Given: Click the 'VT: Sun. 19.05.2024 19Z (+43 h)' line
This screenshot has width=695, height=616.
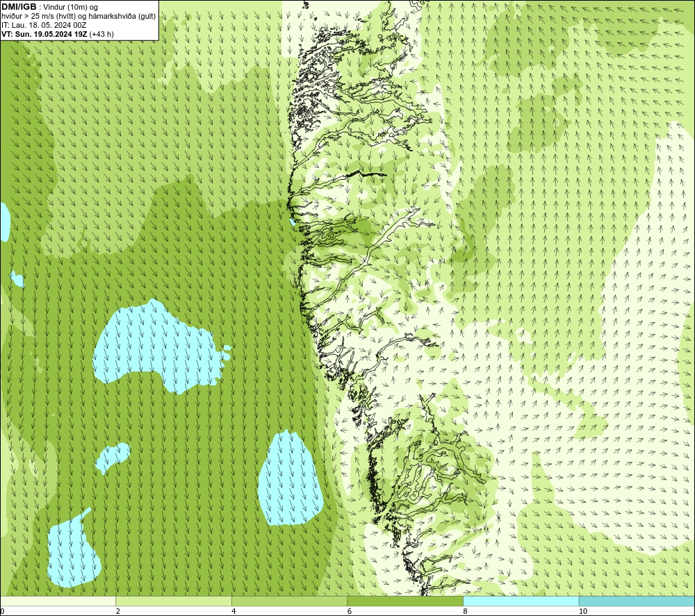Looking at the screenshot, I should (58, 34).
